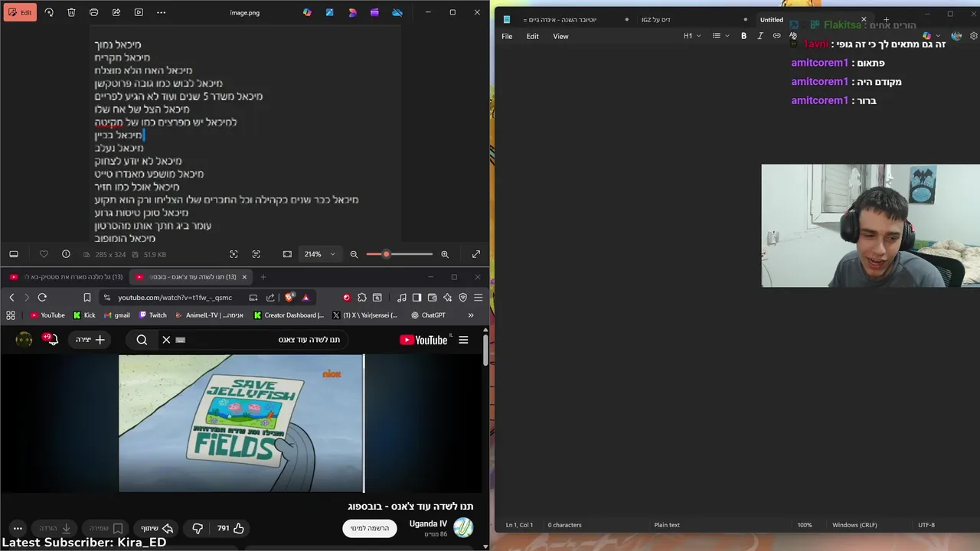This screenshot has width=980, height=551.
Task: Click YouTube יצירה create button
Action: pos(90,340)
